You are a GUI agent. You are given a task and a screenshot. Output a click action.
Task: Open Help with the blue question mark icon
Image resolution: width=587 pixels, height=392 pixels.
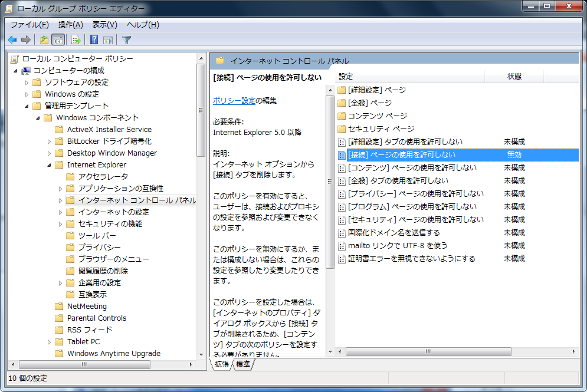(x=94, y=40)
